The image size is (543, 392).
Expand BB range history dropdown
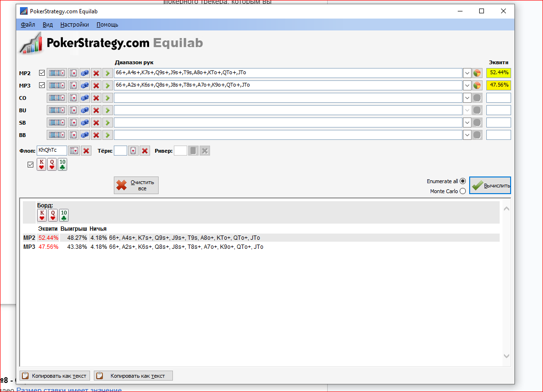click(467, 135)
